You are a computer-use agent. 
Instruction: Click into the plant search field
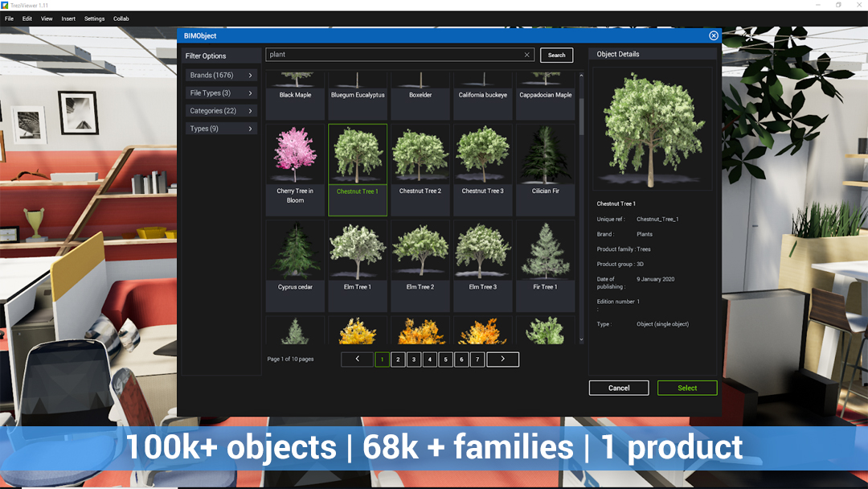[394, 55]
